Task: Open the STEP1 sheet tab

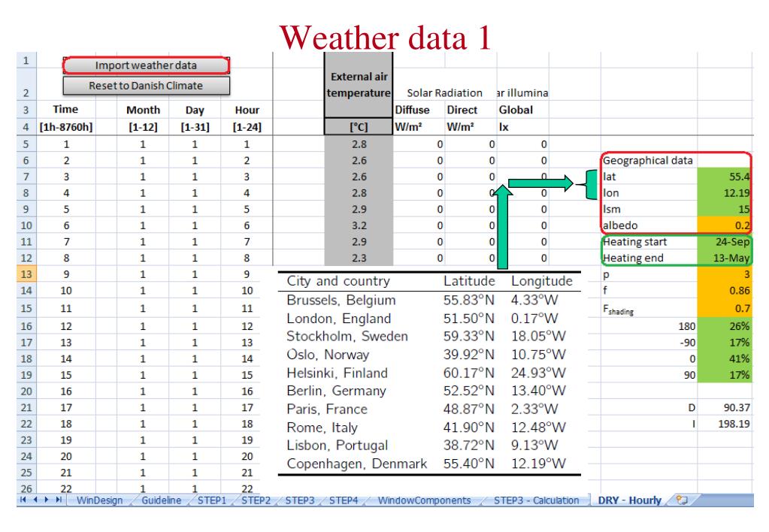Action: click(212, 500)
